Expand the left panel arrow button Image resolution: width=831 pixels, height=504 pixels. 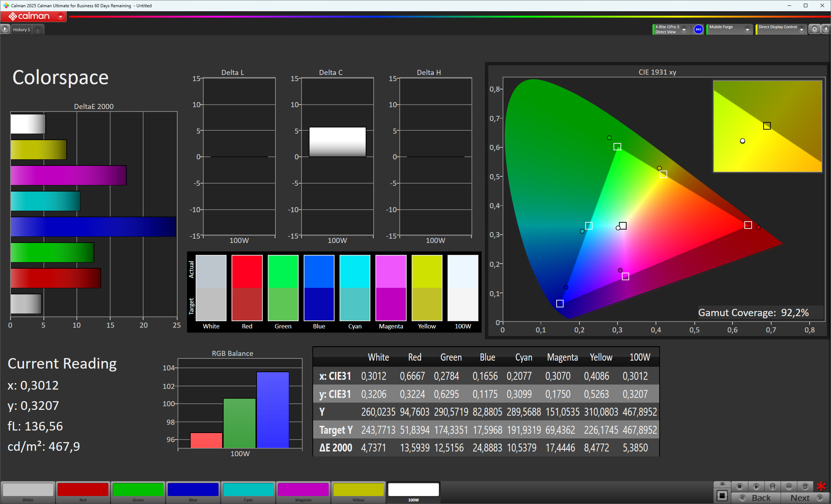pos(5,29)
